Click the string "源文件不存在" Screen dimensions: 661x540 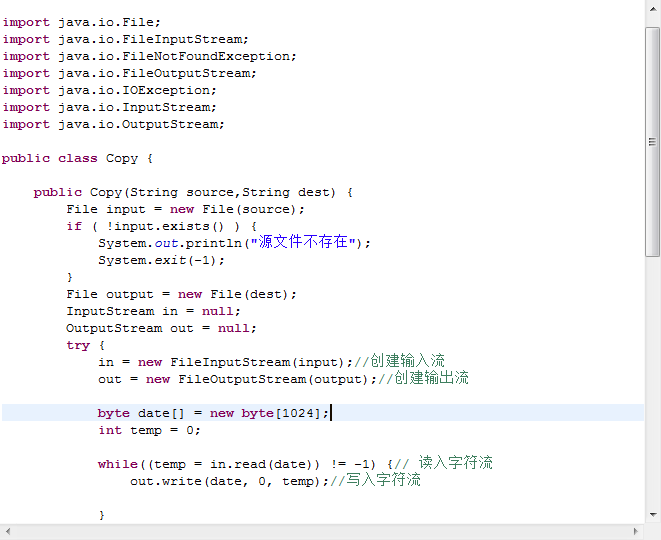(x=303, y=242)
